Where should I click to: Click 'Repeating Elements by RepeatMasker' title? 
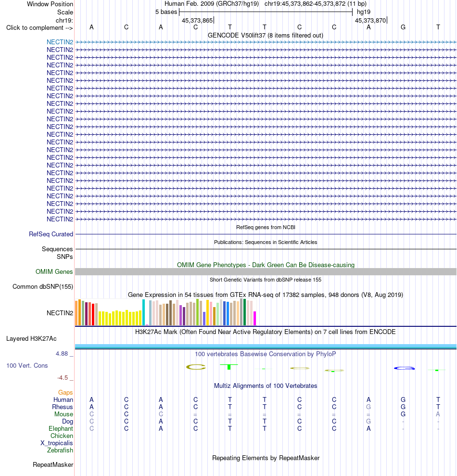click(x=266, y=458)
